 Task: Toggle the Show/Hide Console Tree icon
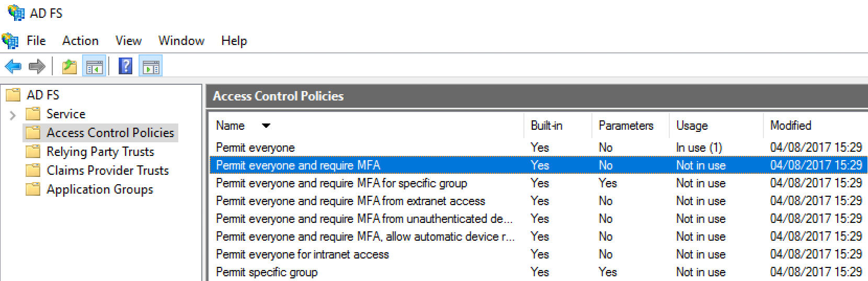pyautogui.click(x=94, y=66)
